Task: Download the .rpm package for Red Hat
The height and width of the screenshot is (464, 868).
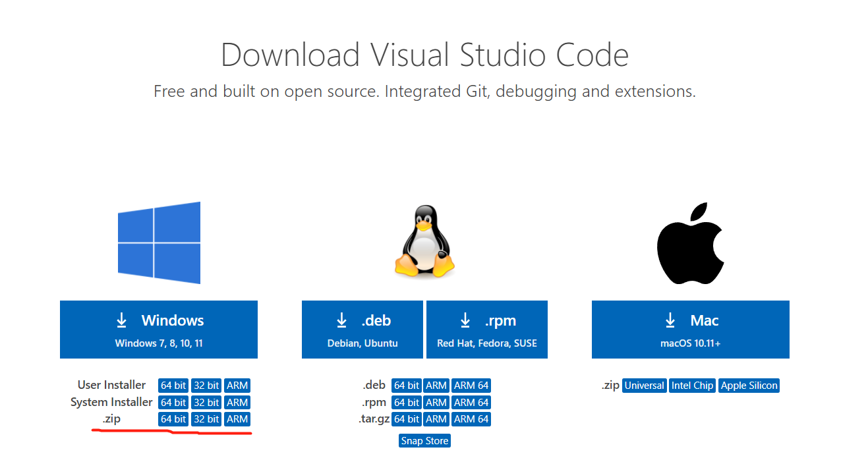Action: (487, 330)
